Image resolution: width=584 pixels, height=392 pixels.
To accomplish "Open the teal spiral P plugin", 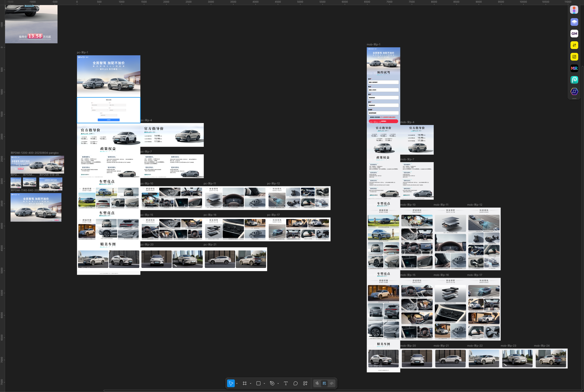I will [x=574, y=80].
